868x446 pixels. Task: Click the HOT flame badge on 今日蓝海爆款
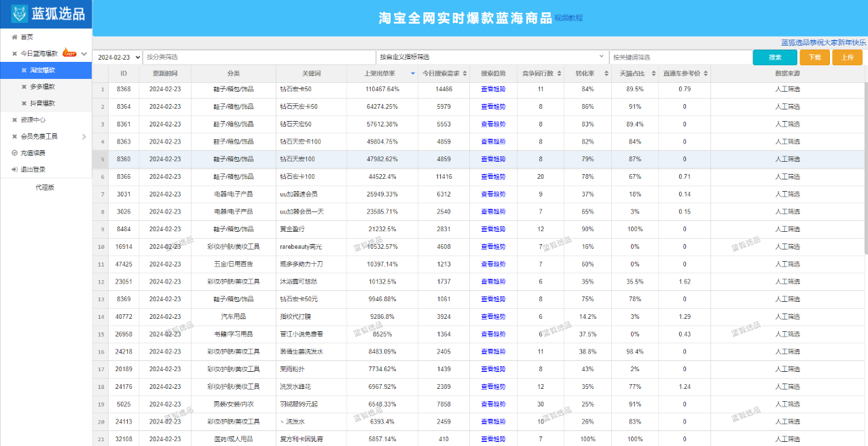click(71, 54)
